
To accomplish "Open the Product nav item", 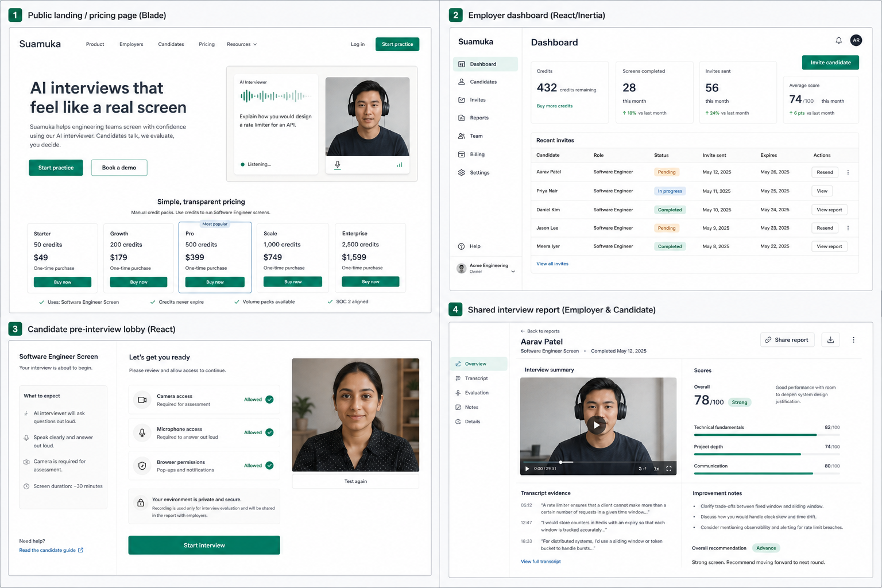I will pos(95,44).
